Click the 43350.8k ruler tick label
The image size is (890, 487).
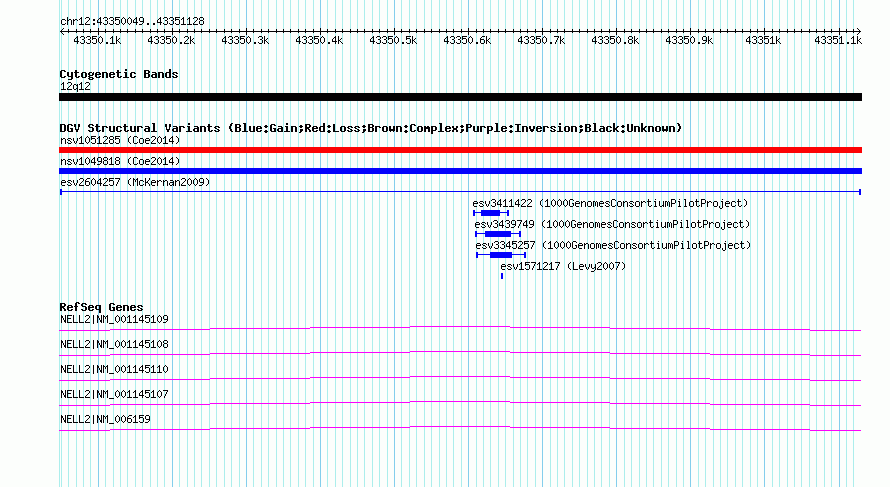615,41
